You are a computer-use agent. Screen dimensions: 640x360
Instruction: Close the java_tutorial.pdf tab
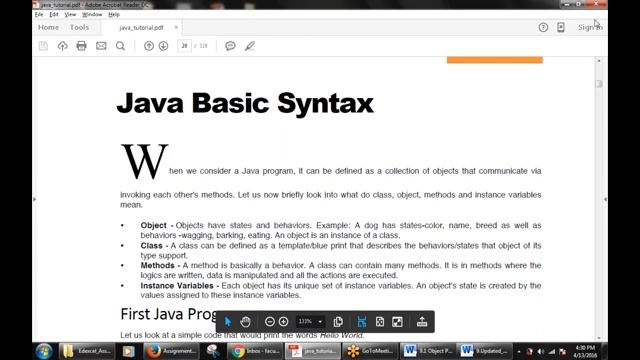click(x=176, y=27)
